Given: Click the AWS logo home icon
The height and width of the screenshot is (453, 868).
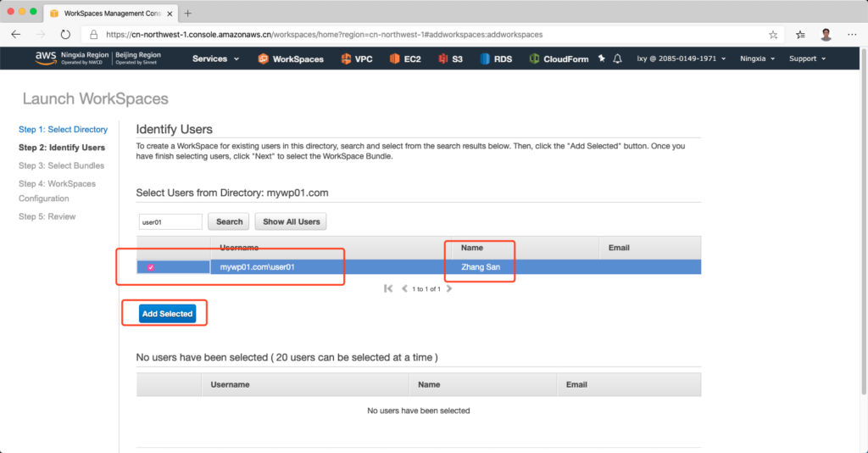Looking at the screenshot, I should 45,59.
